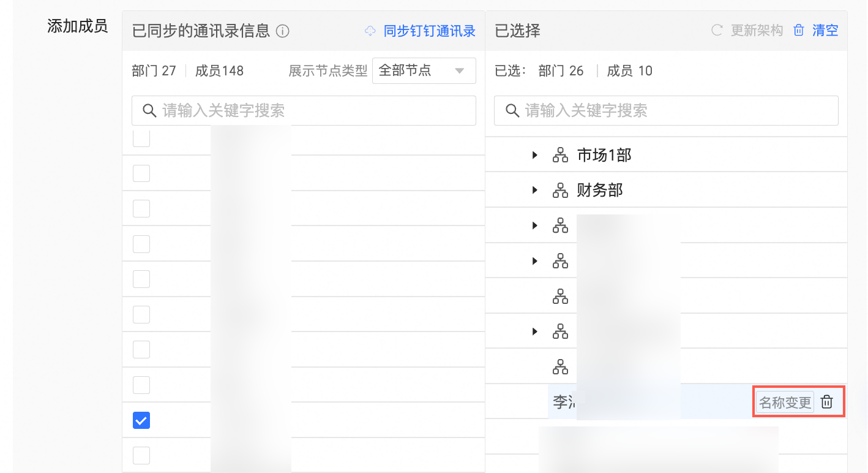This screenshot has width=868, height=473.
Task: Click 清空 to clear the selection
Action: [825, 30]
